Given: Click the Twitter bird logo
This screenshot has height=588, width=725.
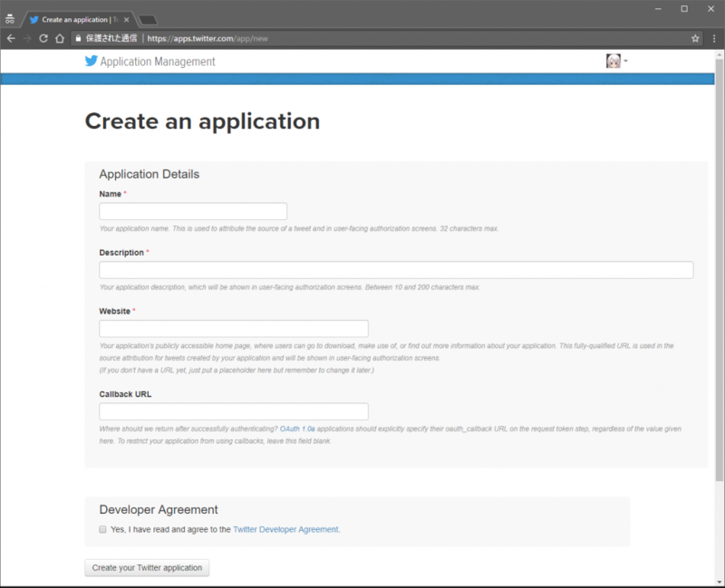Looking at the screenshot, I should 92,61.
